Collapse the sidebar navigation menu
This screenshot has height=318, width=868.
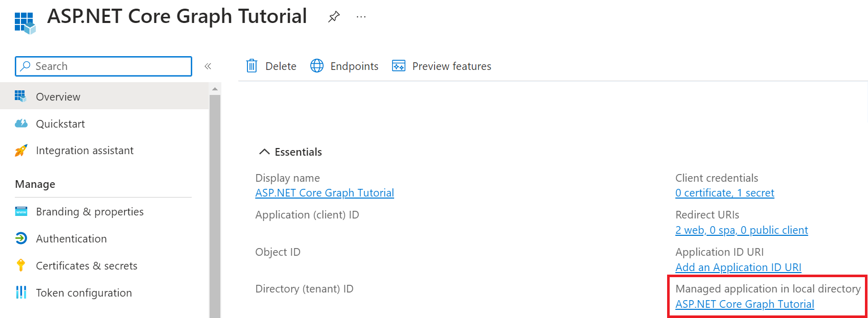tap(208, 66)
